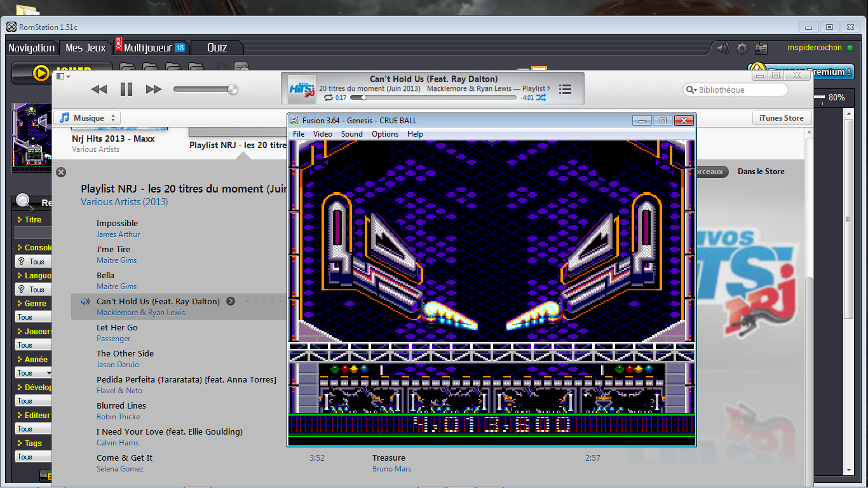868x488 pixels.
Task: Skip to next track in iTunes
Action: coord(154,90)
